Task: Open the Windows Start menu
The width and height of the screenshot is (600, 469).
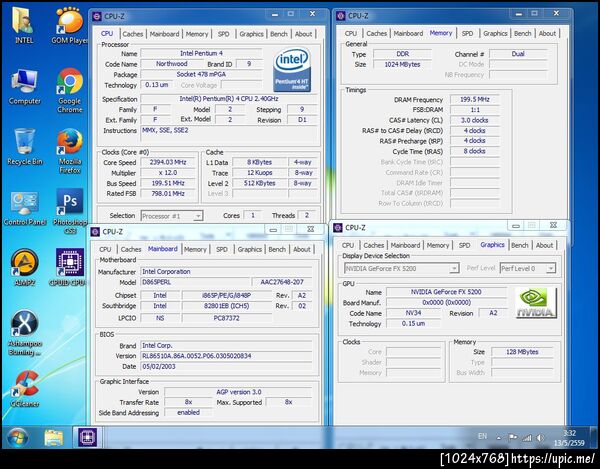Action: click(x=17, y=438)
